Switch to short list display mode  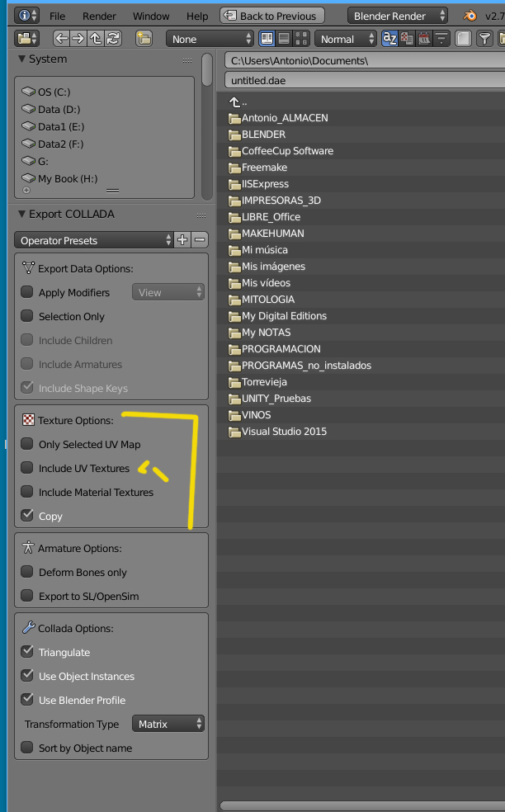[267, 38]
